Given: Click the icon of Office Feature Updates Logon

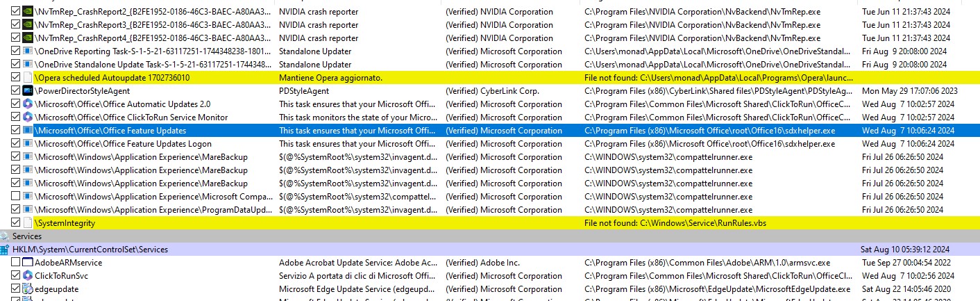Looking at the screenshot, I should [28, 144].
